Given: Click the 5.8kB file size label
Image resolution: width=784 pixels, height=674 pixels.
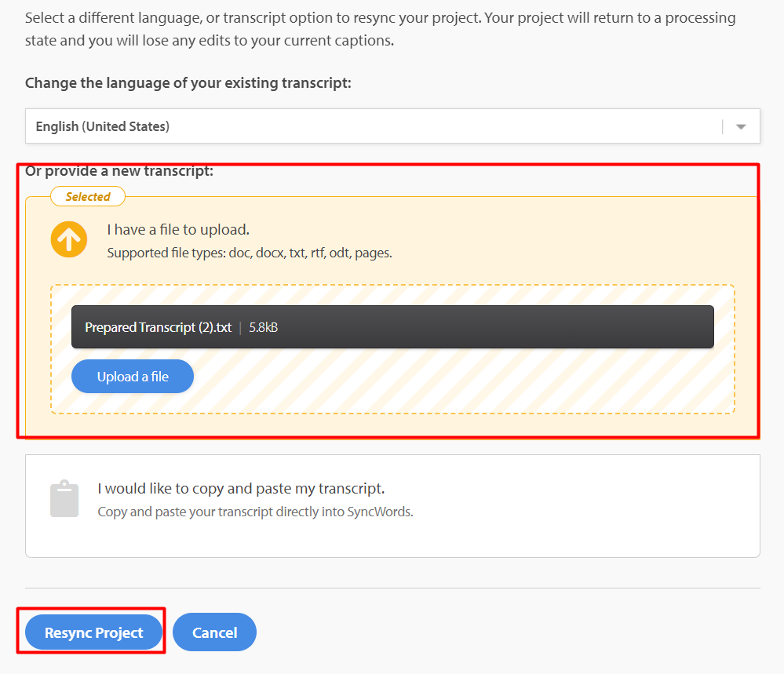Looking at the screenshot, I should (264, 327).
